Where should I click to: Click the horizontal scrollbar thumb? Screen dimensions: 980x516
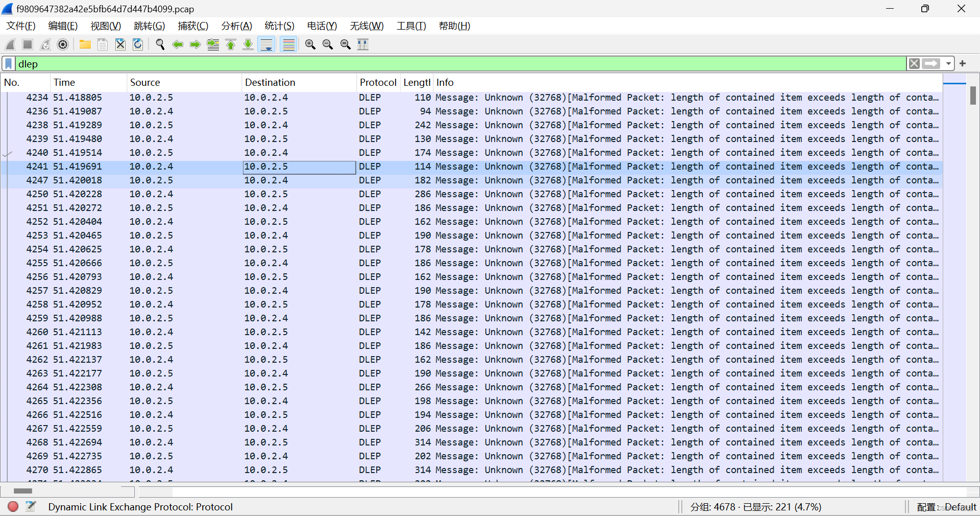pyautogui.click(x=23, y=491)
